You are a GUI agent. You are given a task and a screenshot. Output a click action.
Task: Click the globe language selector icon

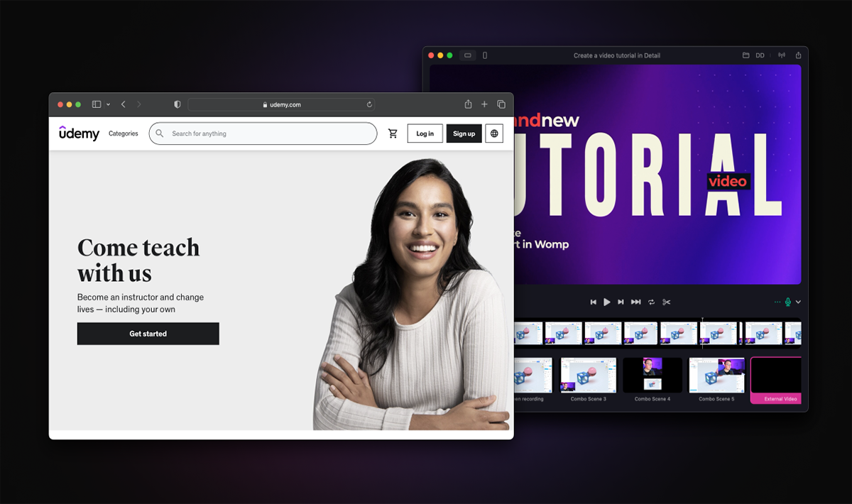point(494,133)
